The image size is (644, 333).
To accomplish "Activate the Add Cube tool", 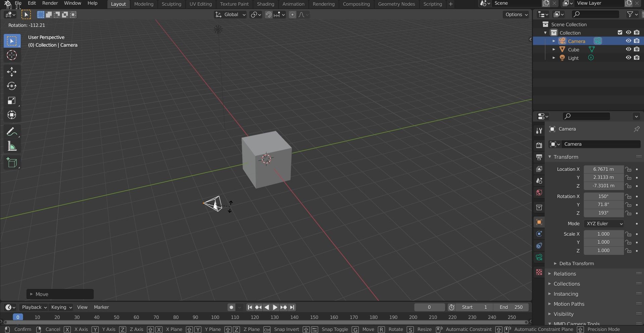I will 12,163.
